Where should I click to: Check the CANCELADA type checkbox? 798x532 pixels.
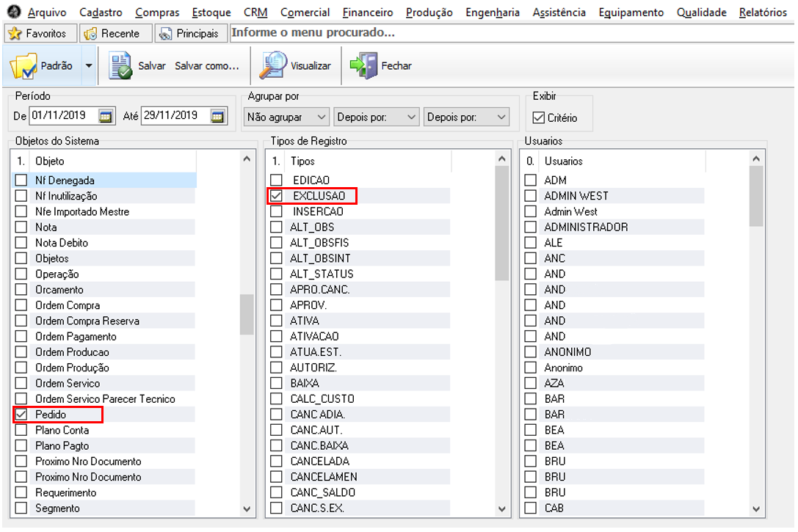276,462
